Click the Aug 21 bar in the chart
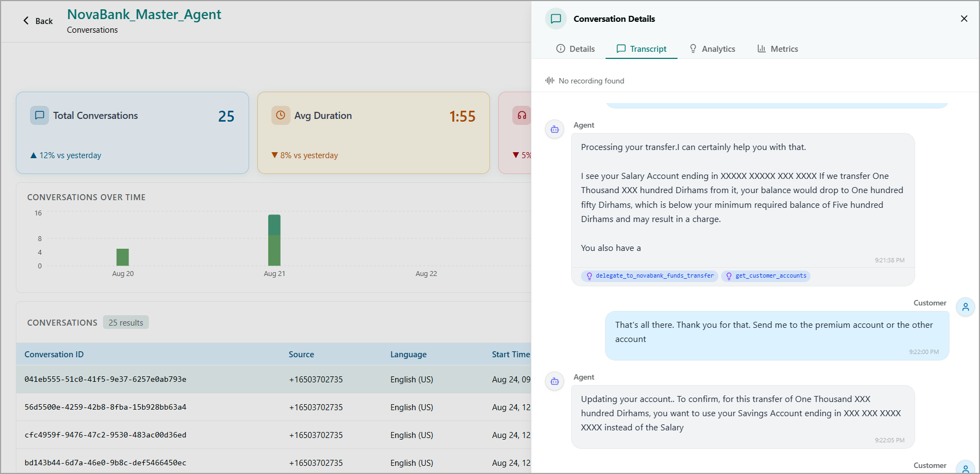The width and height of the screenshot is (980, 474). tap(274, 240)
